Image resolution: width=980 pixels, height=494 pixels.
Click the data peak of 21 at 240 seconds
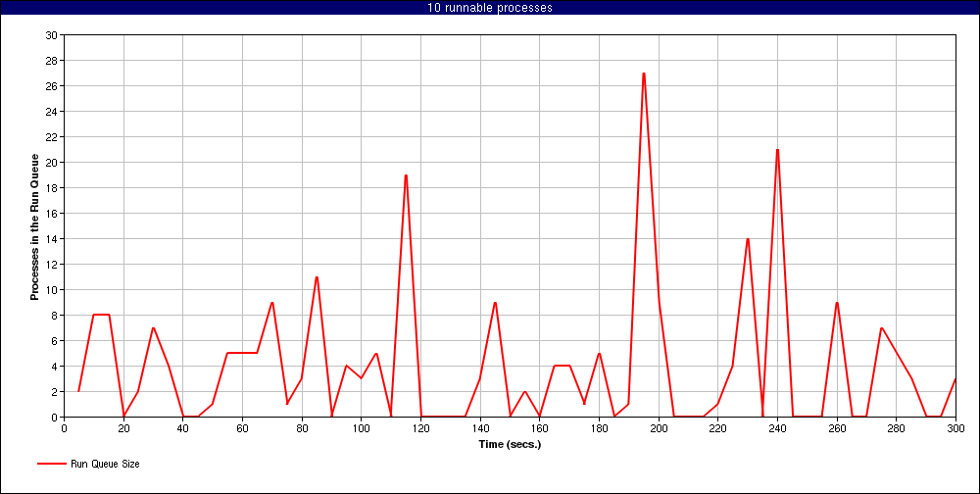click(x=777, y=150)
